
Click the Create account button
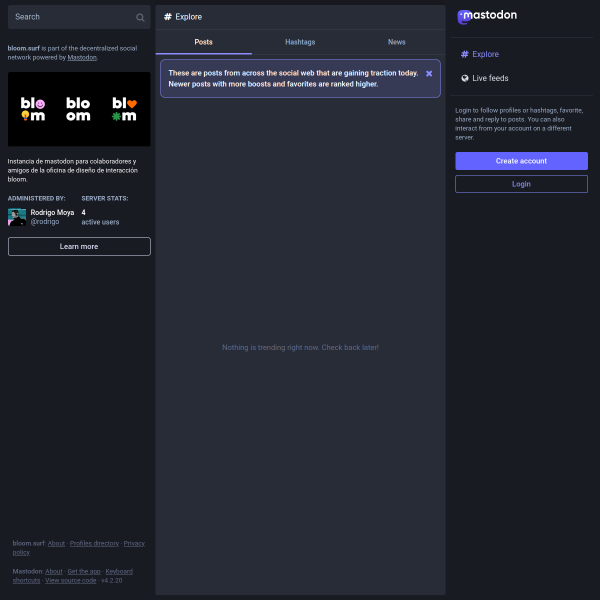coord(521,161)
